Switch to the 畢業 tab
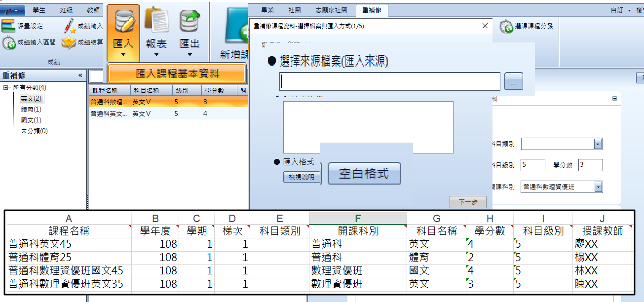 pos(267,10)
